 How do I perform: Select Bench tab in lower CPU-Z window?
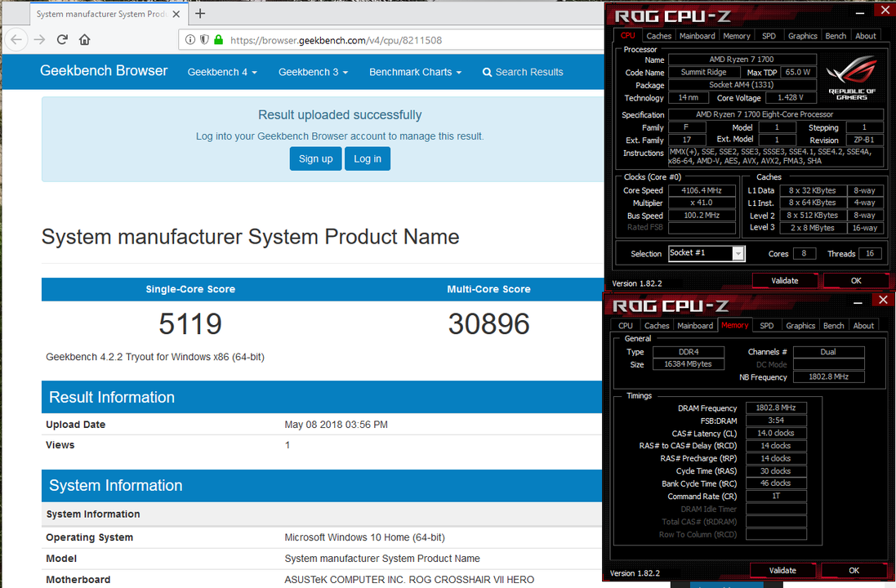coord(833,325)
